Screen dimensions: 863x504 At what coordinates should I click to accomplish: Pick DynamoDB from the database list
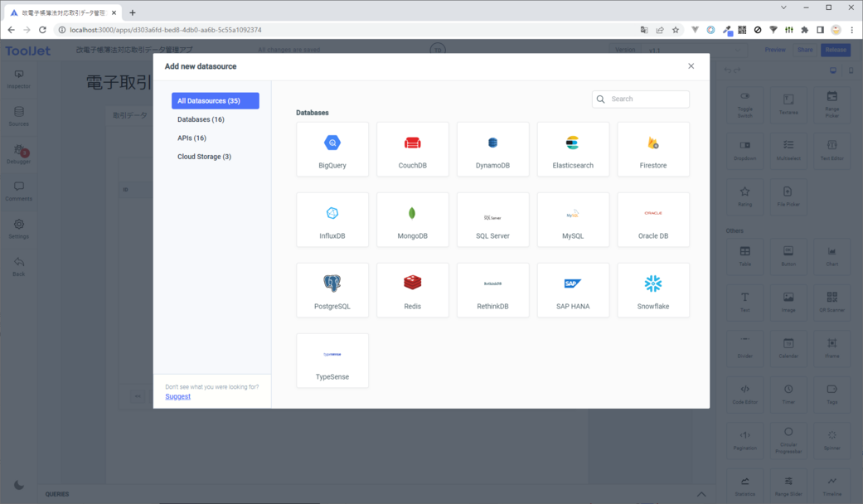[492, 149]
